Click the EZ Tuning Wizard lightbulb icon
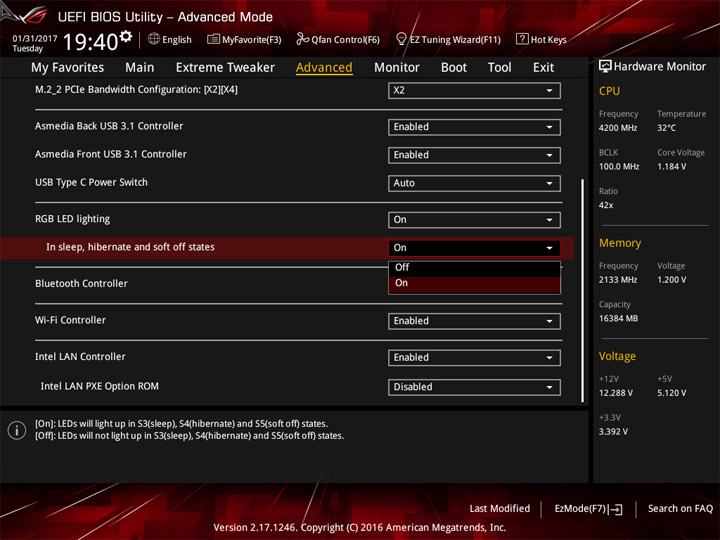 [x=401, y=39]
